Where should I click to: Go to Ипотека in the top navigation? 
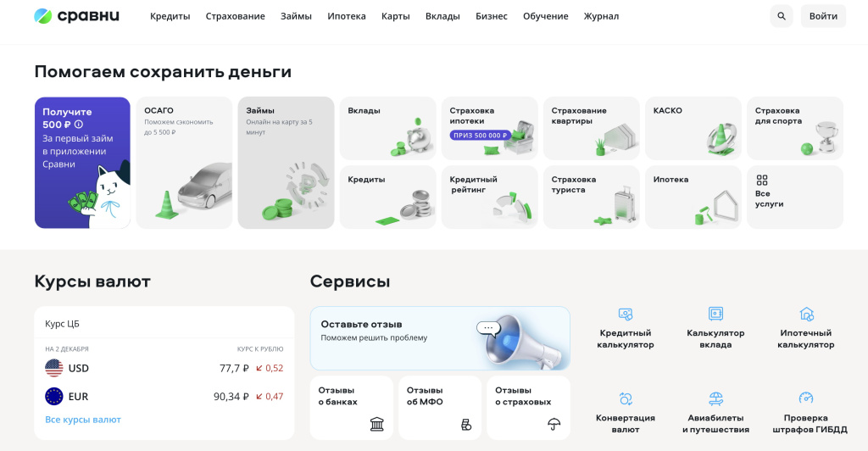(347, 16)
